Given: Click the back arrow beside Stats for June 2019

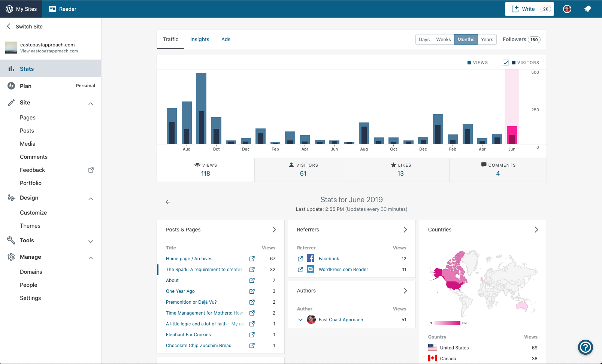Looking at the screenshot, I should [x=168, y=202].
